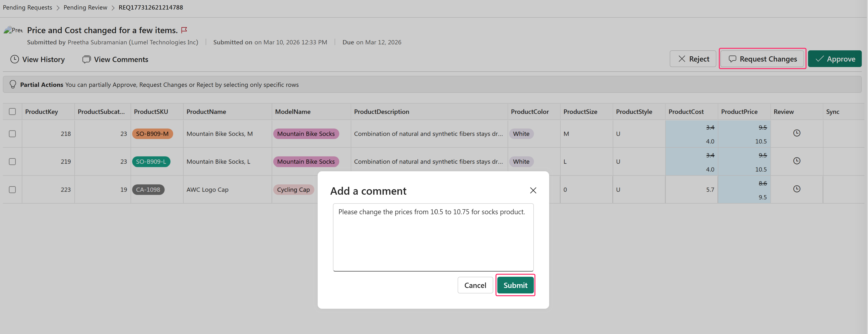This screenshot has height=334, width=868.
Task: Click the red flag icon beside title
Action: click(184, 30)
